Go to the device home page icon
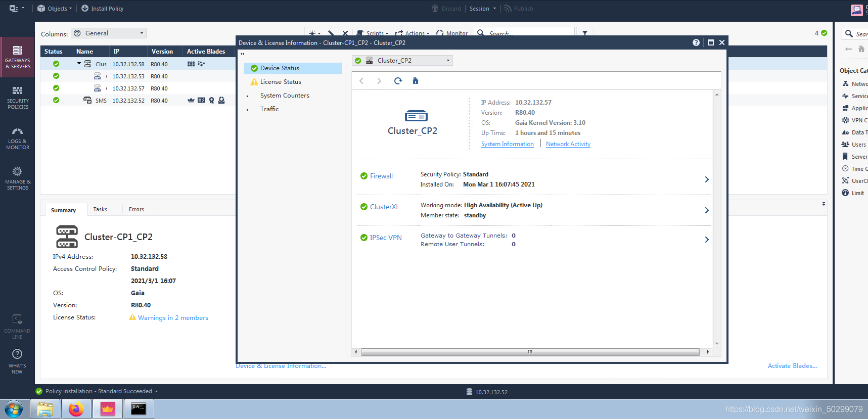Viewport: 868px width, 419px height. coord(416,81)
